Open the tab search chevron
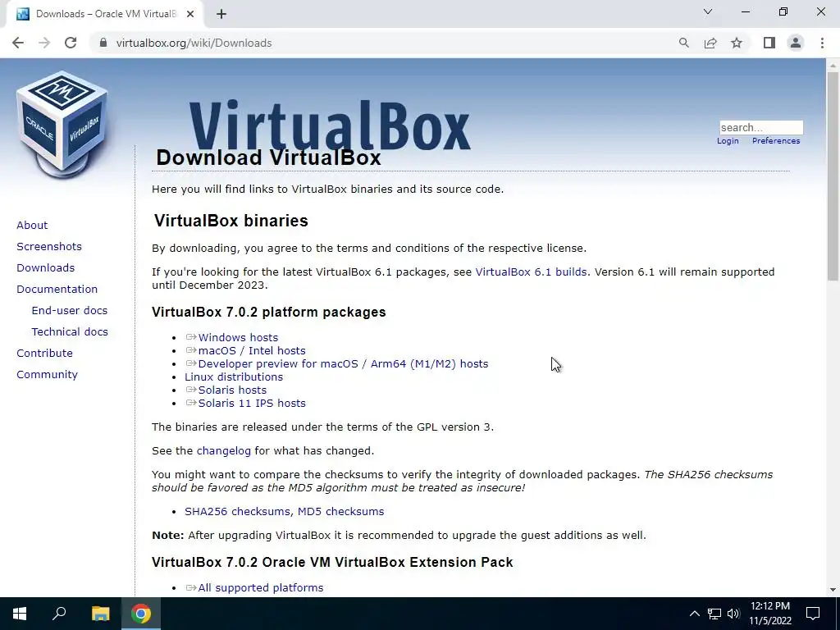840x630 pixels. (x=708, y=11)
